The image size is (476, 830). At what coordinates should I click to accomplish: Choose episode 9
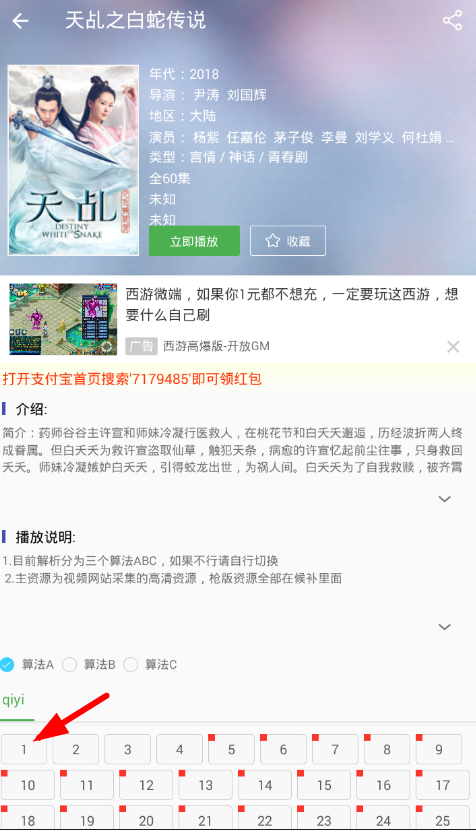pyautogui.click(x=438, y=749)
